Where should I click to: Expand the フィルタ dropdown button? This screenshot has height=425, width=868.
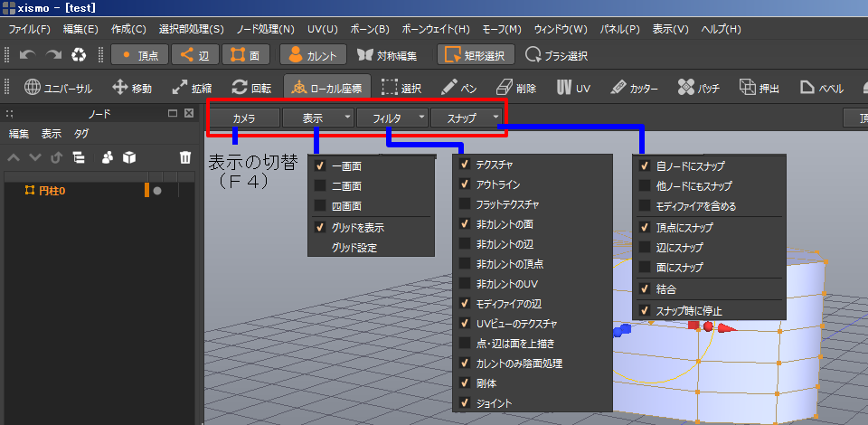(x=392, y=118)
